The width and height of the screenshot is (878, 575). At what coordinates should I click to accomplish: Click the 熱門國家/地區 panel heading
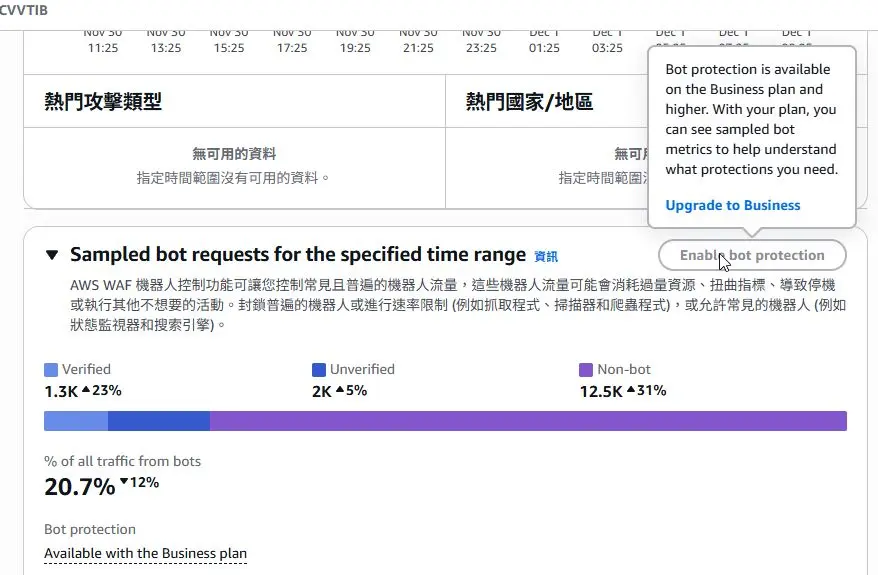coord(529,101)
